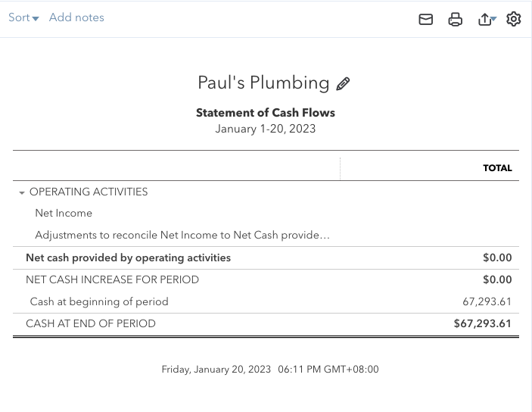Viewport: 532px width, 412px height.
Task: Collapse the Operating Activities section
Action: tap(22, 193)
